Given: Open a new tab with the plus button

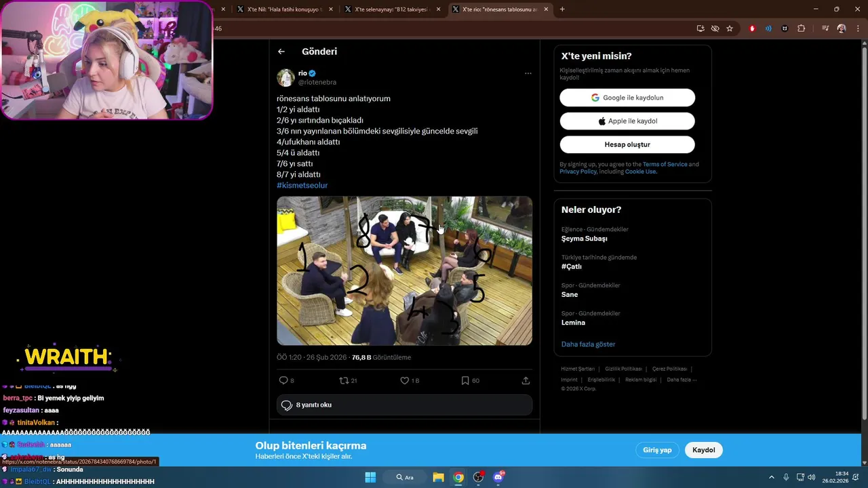Looking at the screenshot, I should pyautogui.click(x=562, y=9).
